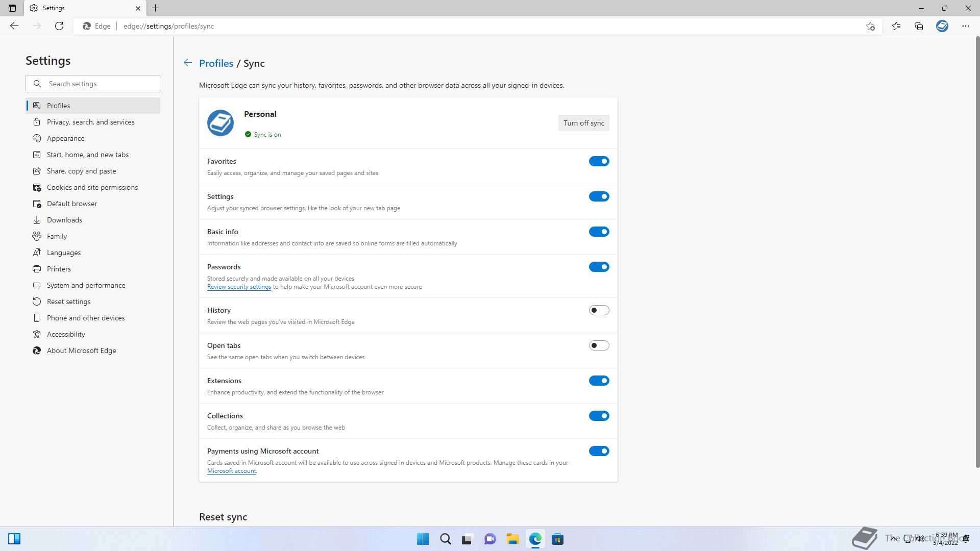Follow Review security settings link
Image resolution: width=980 pixels, height=551 pixels.
point(239,287)
